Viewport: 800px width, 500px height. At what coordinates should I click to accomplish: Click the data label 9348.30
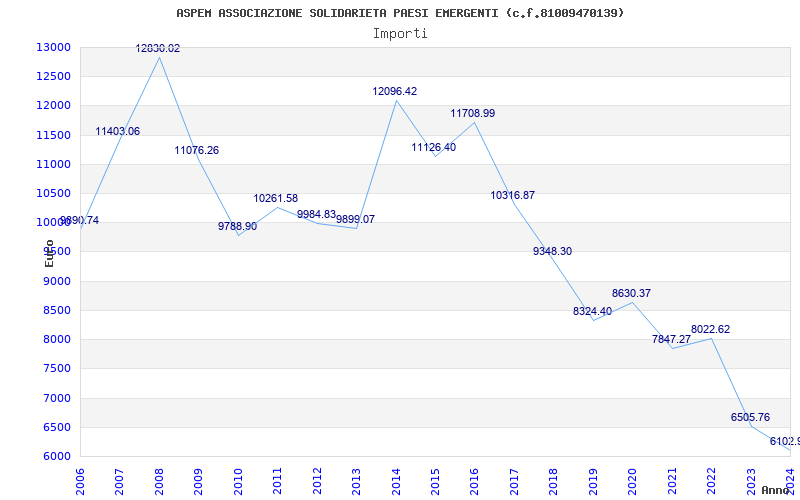[x=552, y=252]
